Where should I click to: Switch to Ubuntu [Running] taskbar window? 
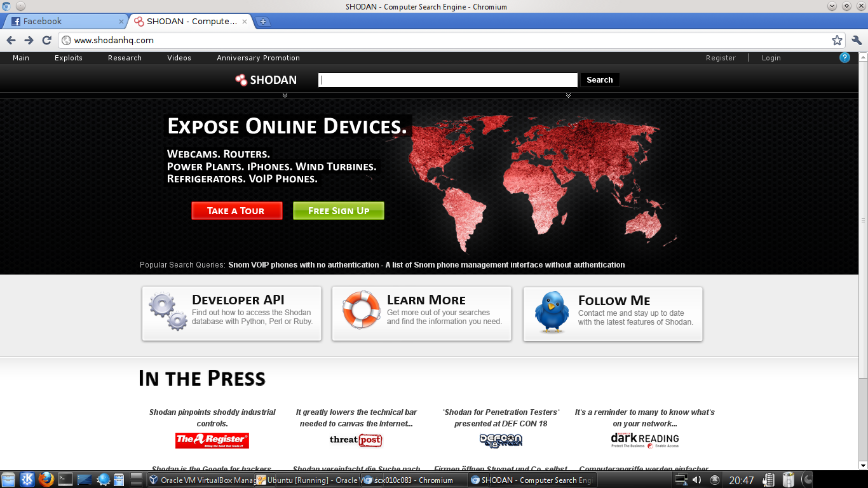point(308,480)
